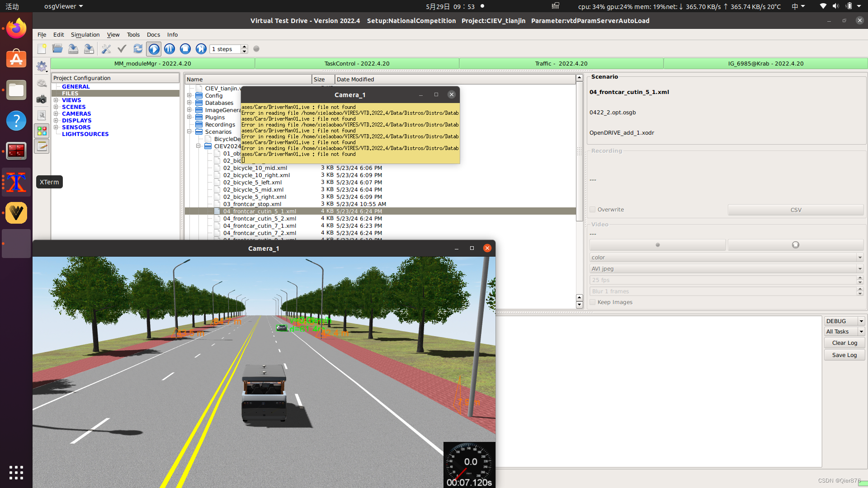868x488 pixels.
Task: Click the apply checkmark toolbar icon
Action: tap(122, 49)
